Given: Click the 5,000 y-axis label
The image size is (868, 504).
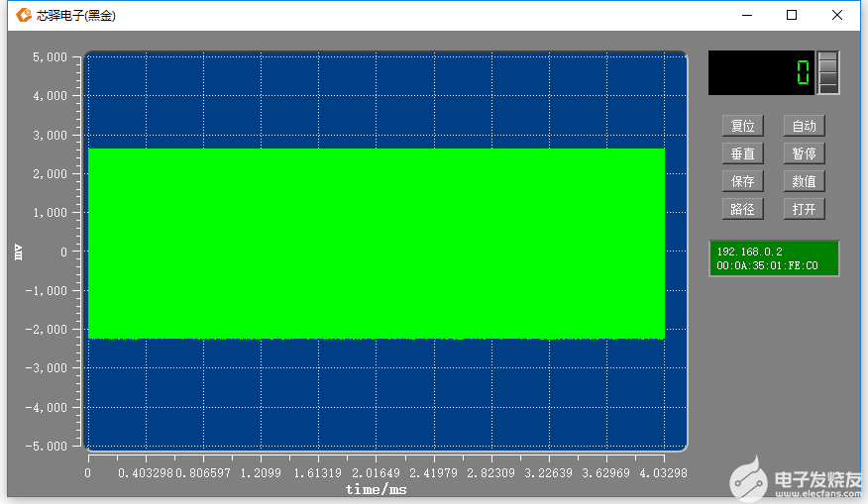Looking at the screenshot, I should click(50, 57).
